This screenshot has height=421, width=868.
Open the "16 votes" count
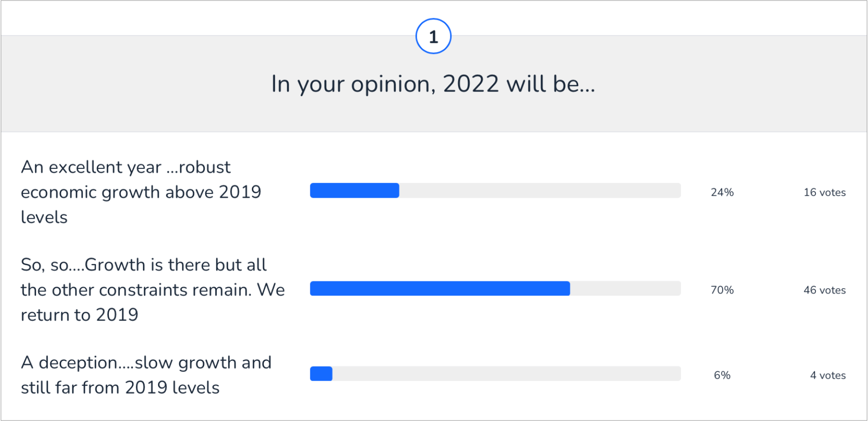pyautogui.click(x=824, y=192)
